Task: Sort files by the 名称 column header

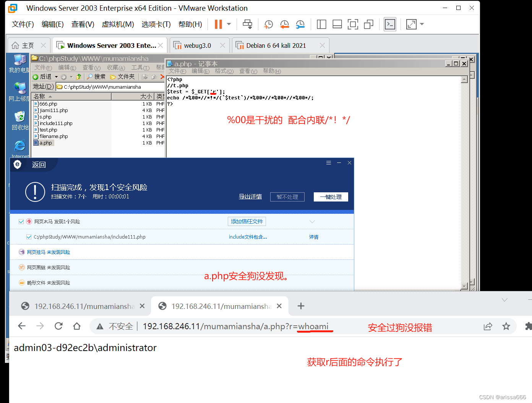Action: 71,96
